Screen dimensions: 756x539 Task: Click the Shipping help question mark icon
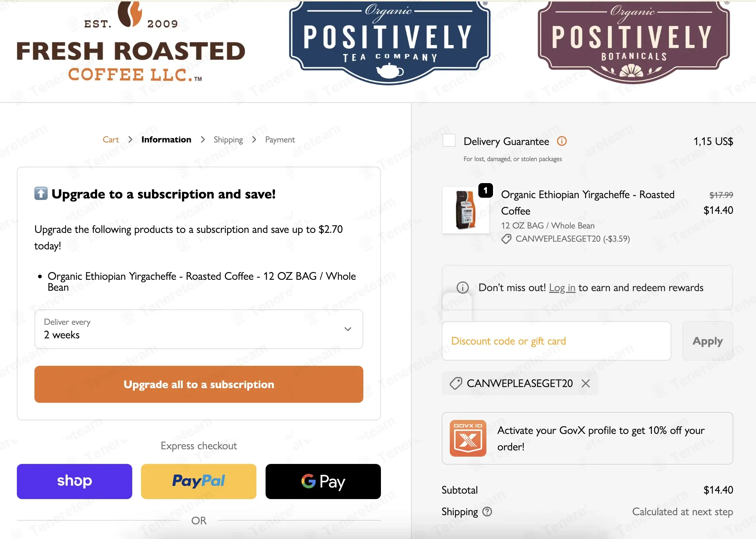[487, 512]
